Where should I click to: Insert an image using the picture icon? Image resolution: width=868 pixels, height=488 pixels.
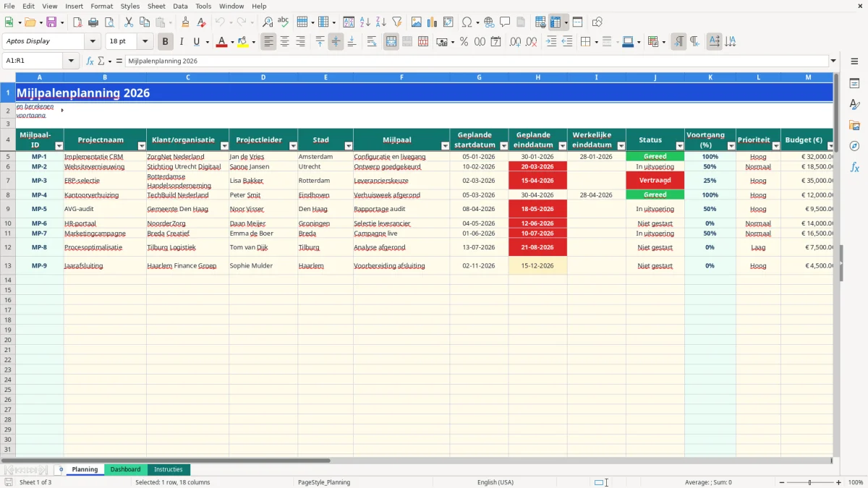(417, 22)
